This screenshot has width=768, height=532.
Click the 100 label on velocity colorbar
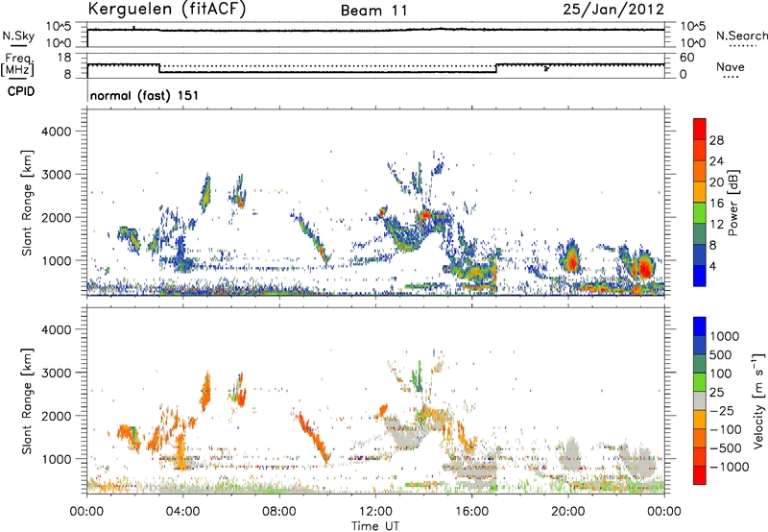point(720,374)
